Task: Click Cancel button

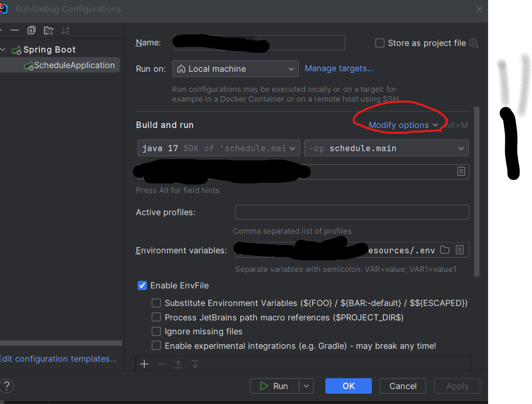Action: click(x=403, y=386)
